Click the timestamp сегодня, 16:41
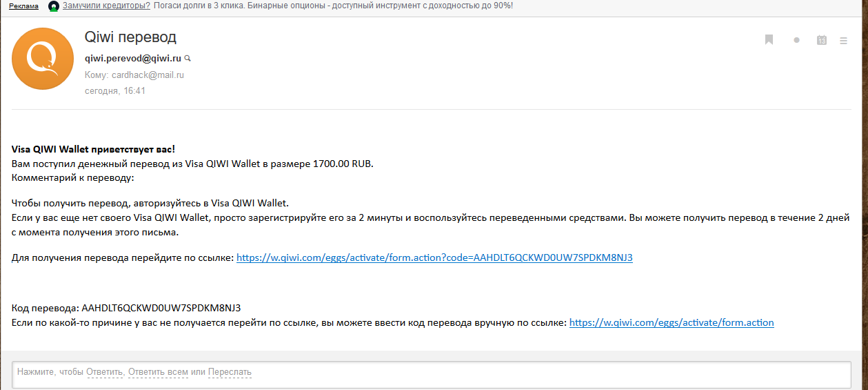 click(115, 90)
